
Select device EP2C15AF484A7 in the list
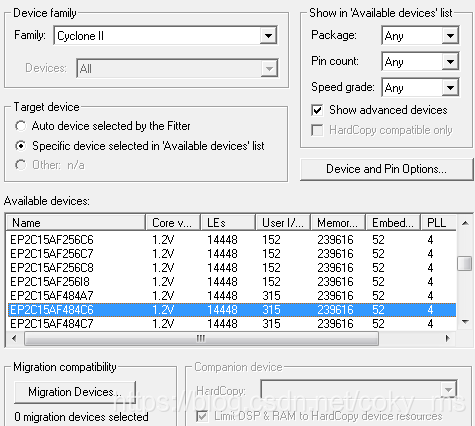click(x=231, y=296)
